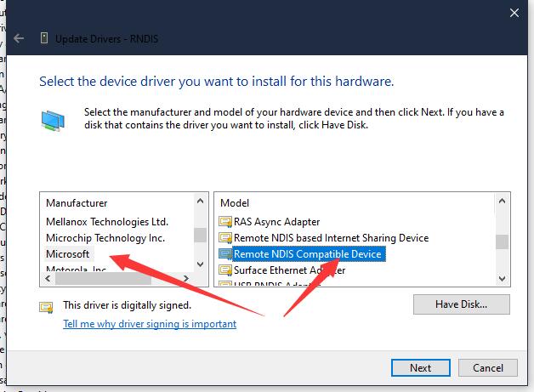
Task: Select Mellanox Technologies Ltd. manufacturer
Action: [x=107, y=222]
